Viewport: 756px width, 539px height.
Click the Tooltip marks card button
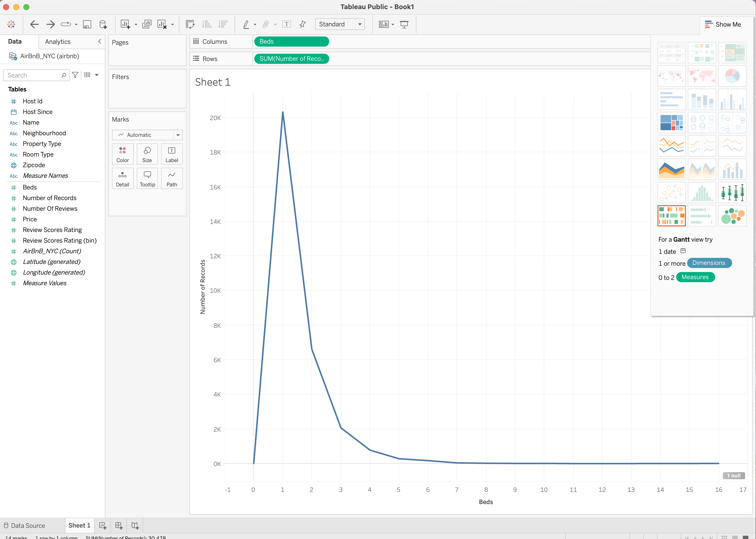click(147, 179)
